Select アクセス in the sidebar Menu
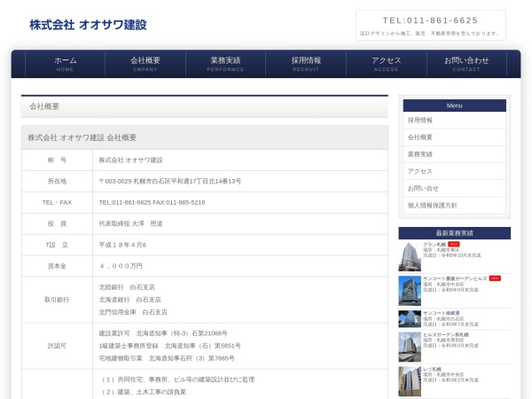The height and width of the screenshot is (399, 532). coord(454,171)
